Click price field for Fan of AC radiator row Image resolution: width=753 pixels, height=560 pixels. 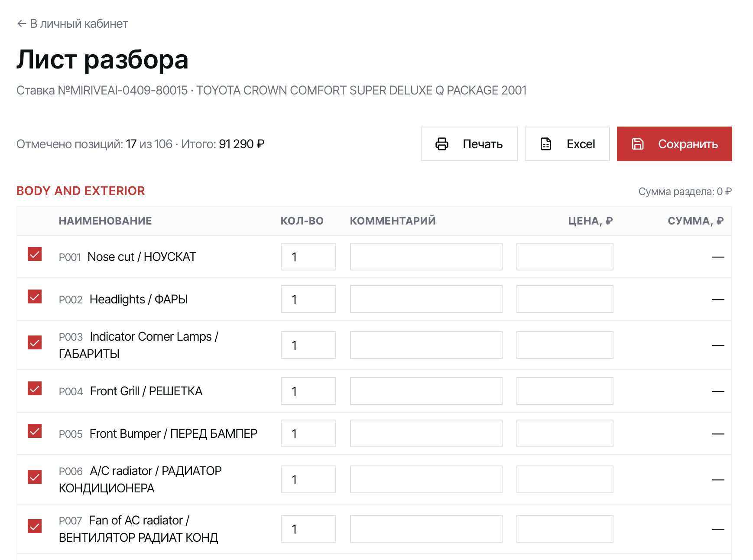coord(565,529)
